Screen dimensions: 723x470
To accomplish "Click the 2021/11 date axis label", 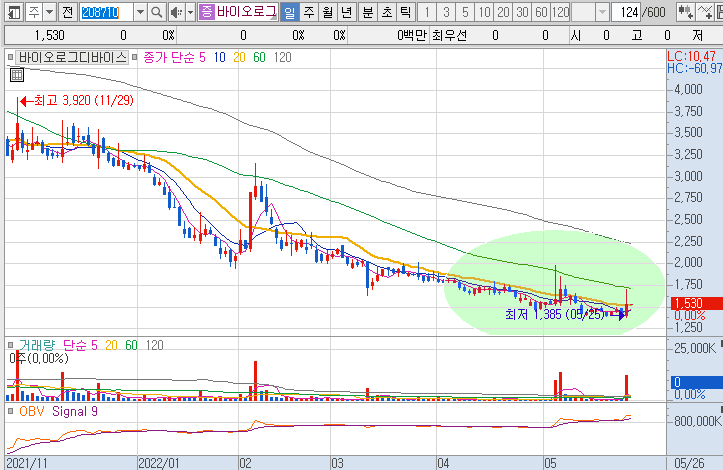I will coord(27,463).
